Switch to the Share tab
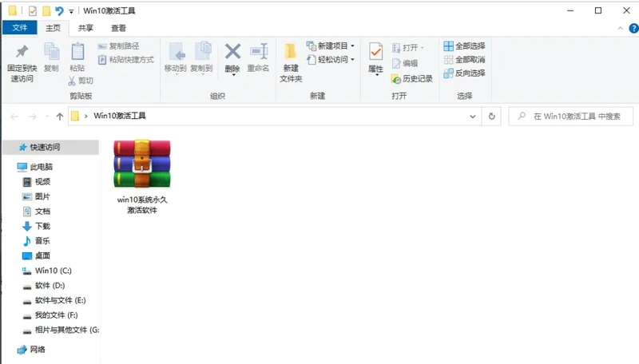639x364 pixels. click(x=85, y=28)
